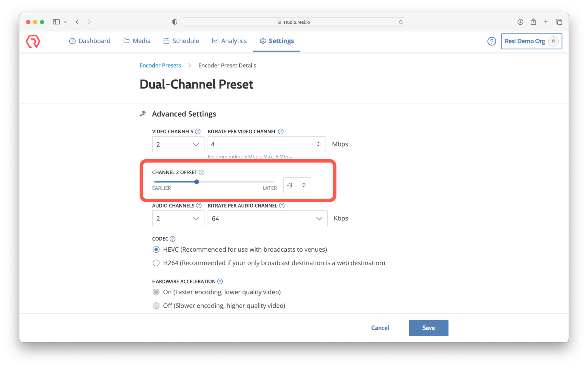Click the Settings gear icon

point(263,41)
